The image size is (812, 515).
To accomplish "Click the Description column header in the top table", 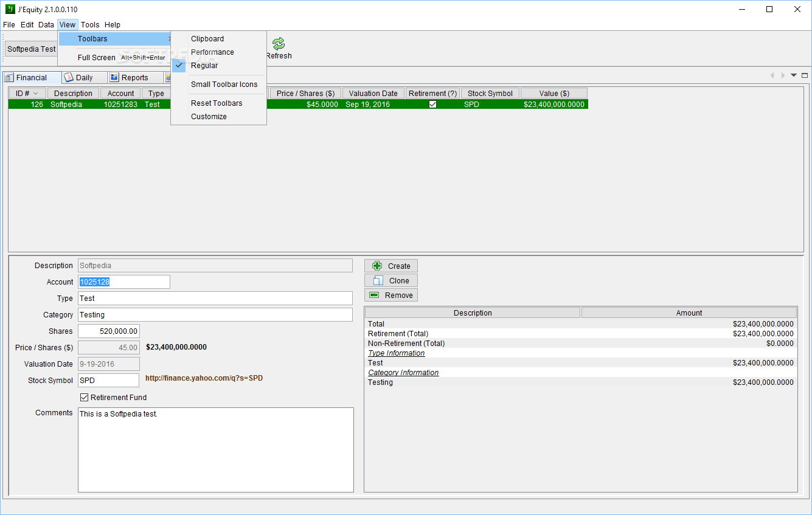I will 73,93.
